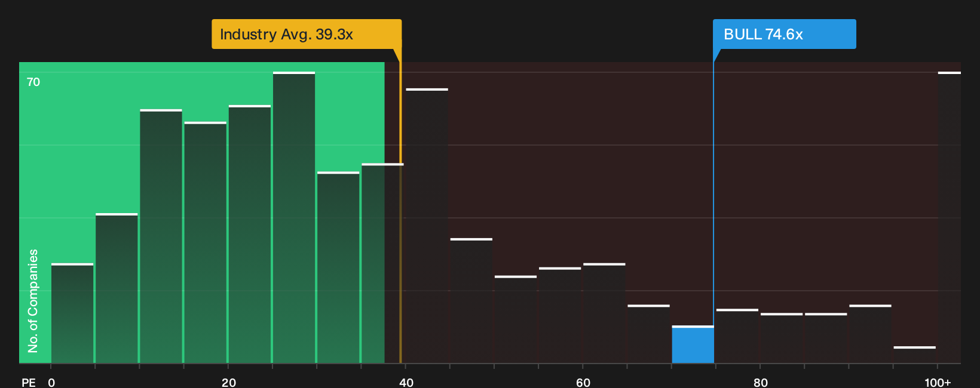The width and height of the screenshot is (980, 388).
Task: Click the tallest green bar at PE 25-30
Action: 294,218
